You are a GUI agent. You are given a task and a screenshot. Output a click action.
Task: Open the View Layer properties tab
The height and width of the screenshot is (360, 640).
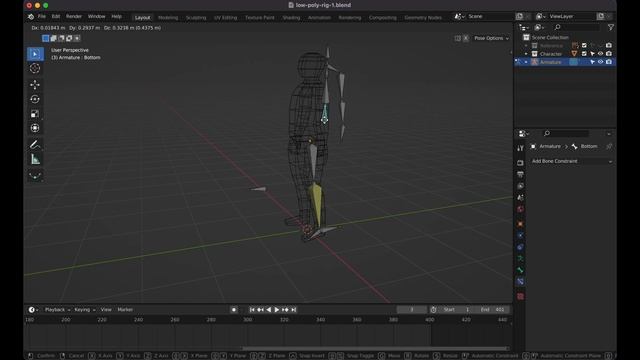[520, 186]
